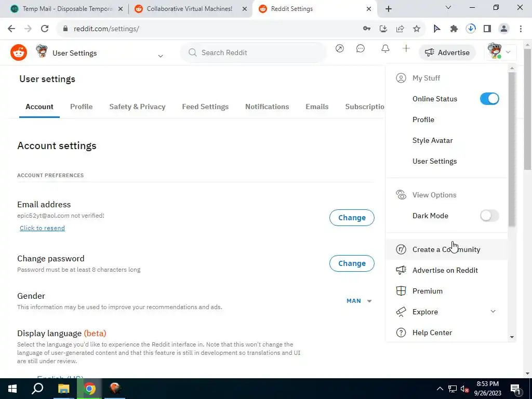Viewport: 532px width, 399px height.
Task: Toggle the Chrome side panel icon
Action: (487, 29)
